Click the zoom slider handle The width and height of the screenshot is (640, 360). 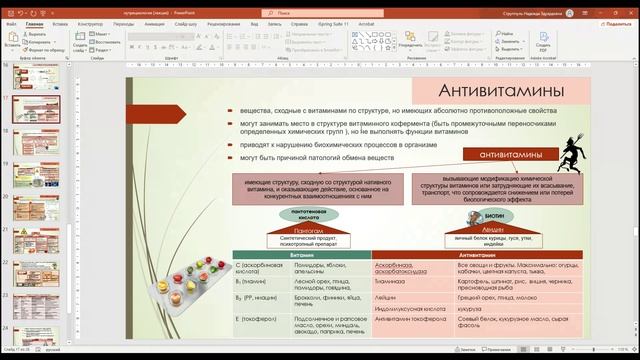coord(593,349)
